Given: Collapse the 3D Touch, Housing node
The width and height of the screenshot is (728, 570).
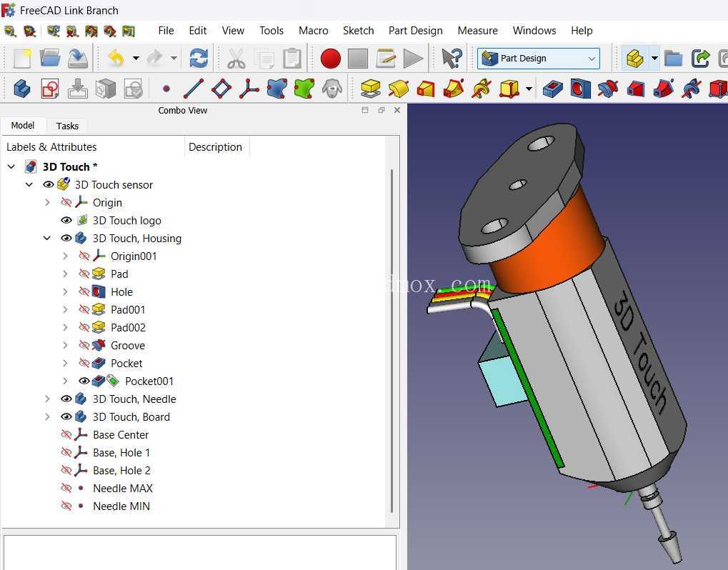Looking at the screenshot, I should coord(47,238).
